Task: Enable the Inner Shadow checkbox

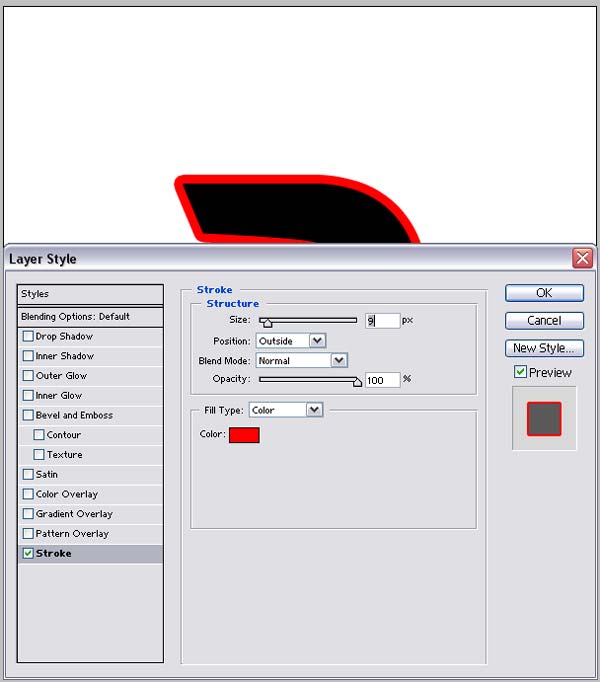Action: [28, 356]
